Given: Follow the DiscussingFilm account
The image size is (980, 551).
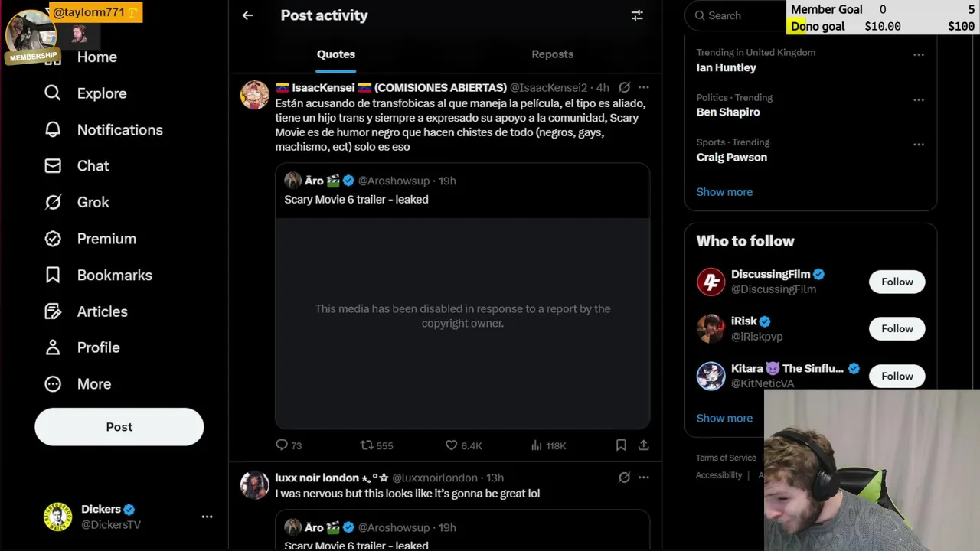Looking at the screenshot, I should pyautogui.click(x=897, y=282).
